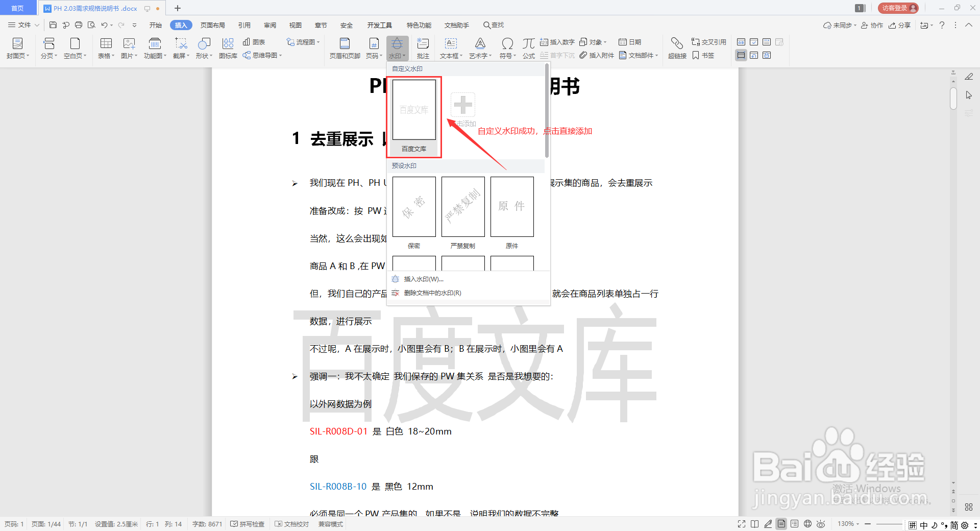Choose 插入水印(W) from the watermark menu
Viewport: 980px width, 531px height.
coord(423,279)
